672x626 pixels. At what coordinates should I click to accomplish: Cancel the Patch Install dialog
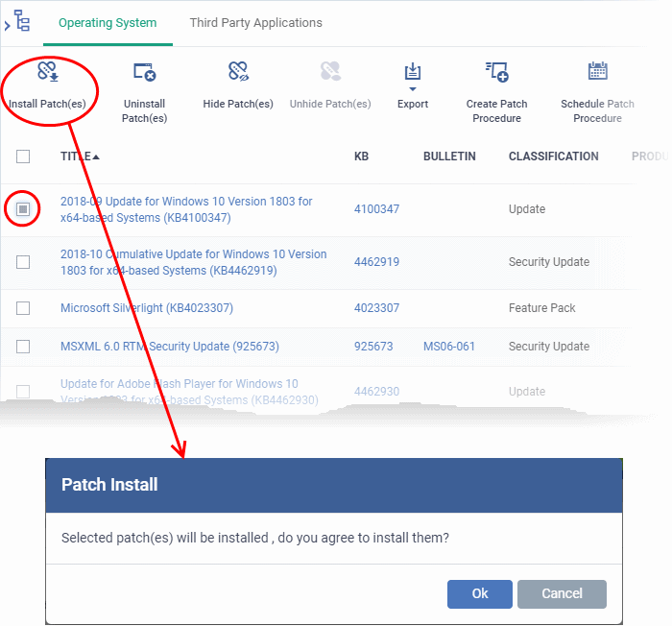coord(562,594)
